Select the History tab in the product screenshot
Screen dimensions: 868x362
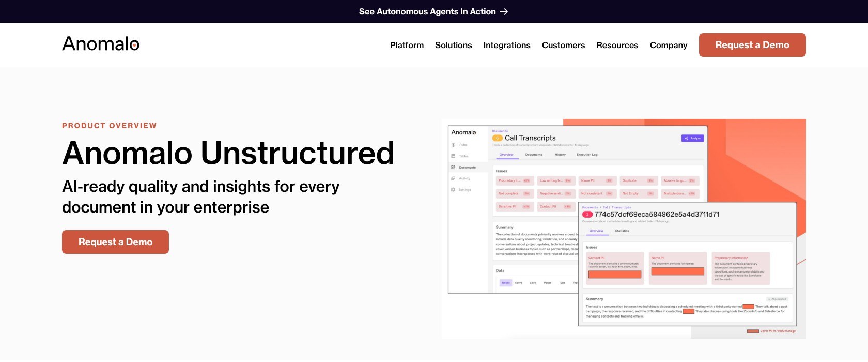click(x=560, y=155)
